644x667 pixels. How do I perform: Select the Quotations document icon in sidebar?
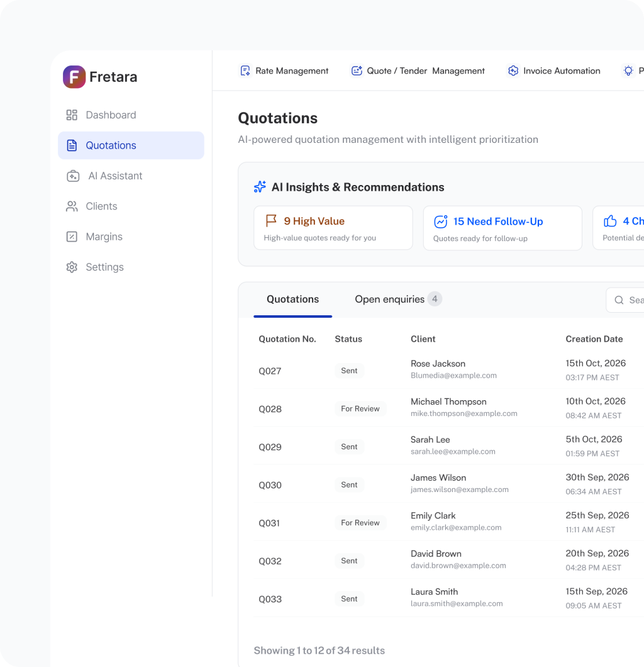click(72, 145)
